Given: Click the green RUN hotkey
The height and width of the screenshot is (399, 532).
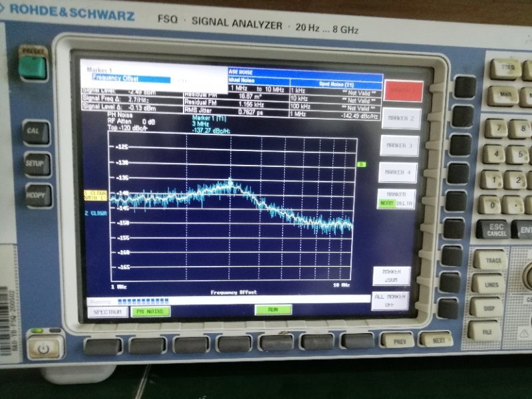Looking at the screenshot, I should coord(273,309).
